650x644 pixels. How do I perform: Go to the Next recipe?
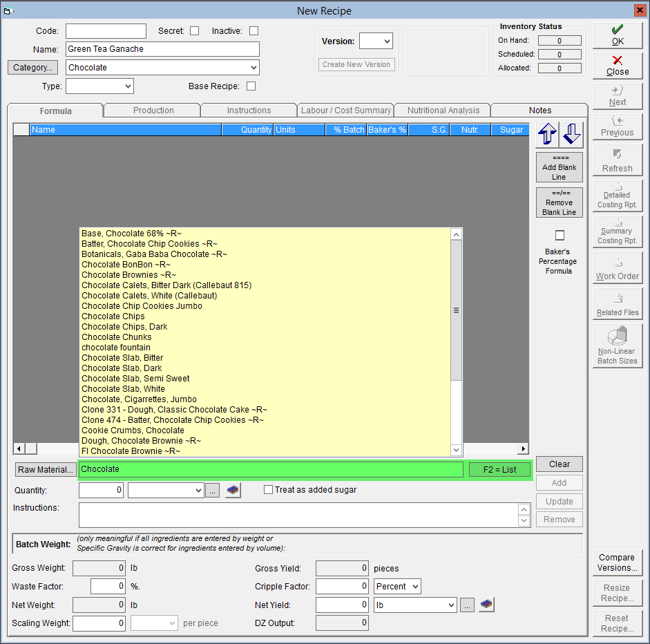(x=618, y=96)
